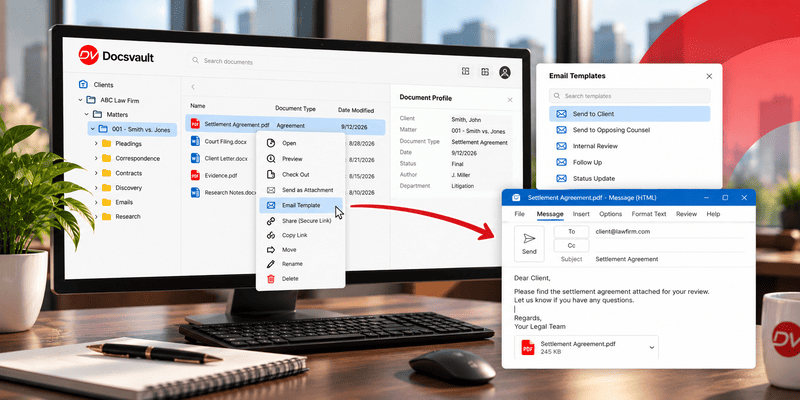The height and width of the screenshot is (400, 800).
Task: Click the second view icon beside avatar
Action: click(x=485, y=71)
